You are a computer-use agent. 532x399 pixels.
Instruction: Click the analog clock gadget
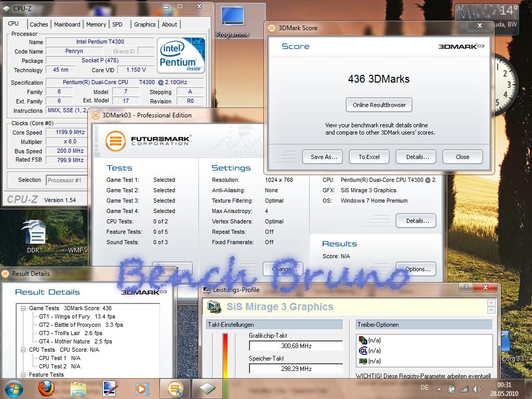click(x=505, y=85)
